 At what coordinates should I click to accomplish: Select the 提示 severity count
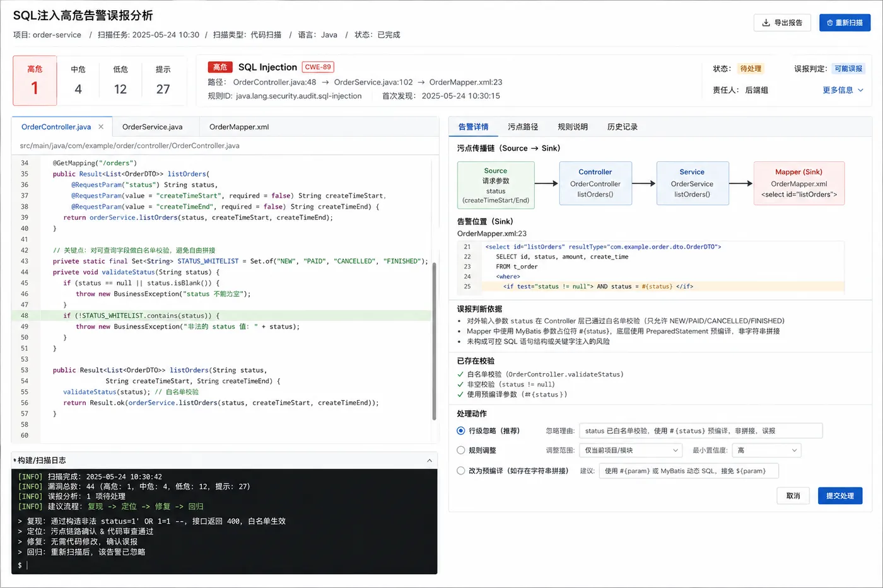point(163,80)
